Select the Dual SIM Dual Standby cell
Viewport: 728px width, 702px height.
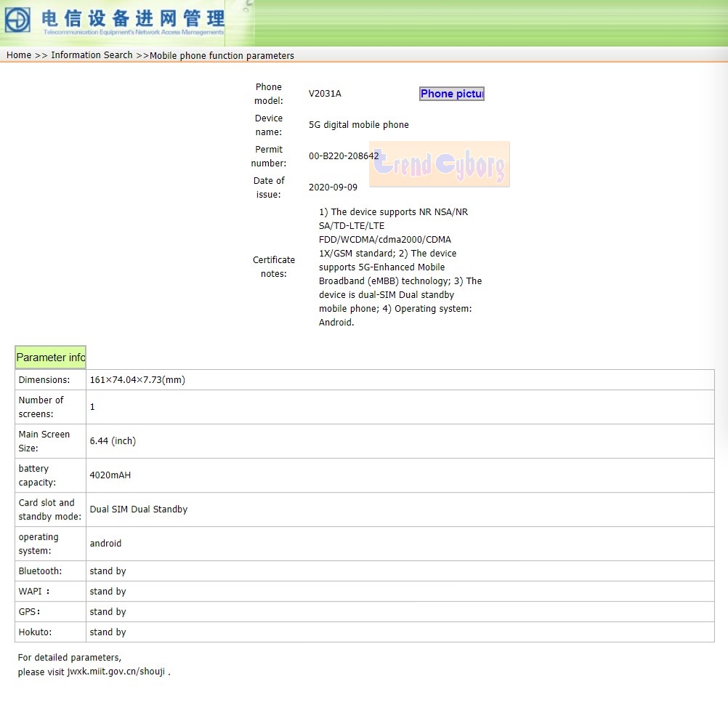pos(139,509)
